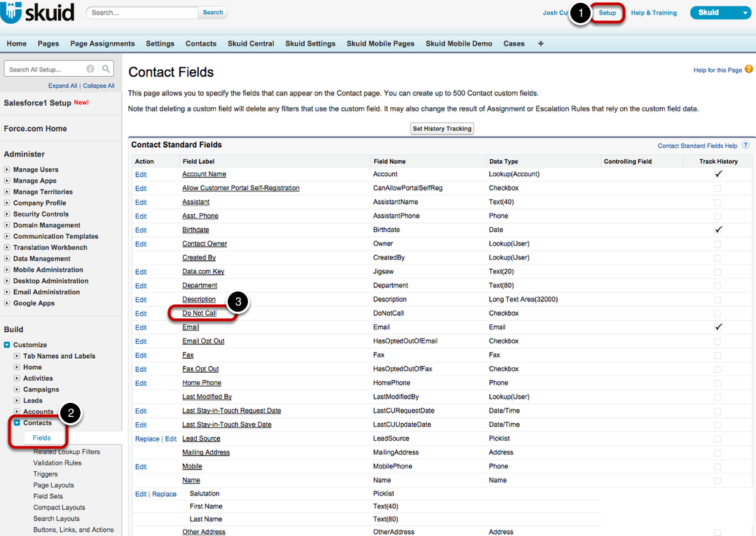Click the top Search input field
Image resolution: width=756 pixels, height=536 pixels.
coord(142,13)
